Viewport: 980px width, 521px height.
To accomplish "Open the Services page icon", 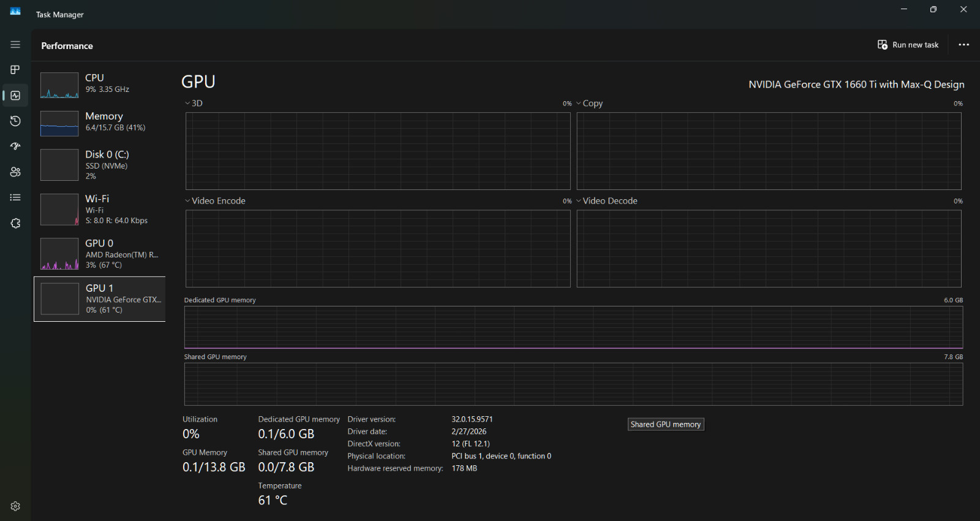I will 15,223.
